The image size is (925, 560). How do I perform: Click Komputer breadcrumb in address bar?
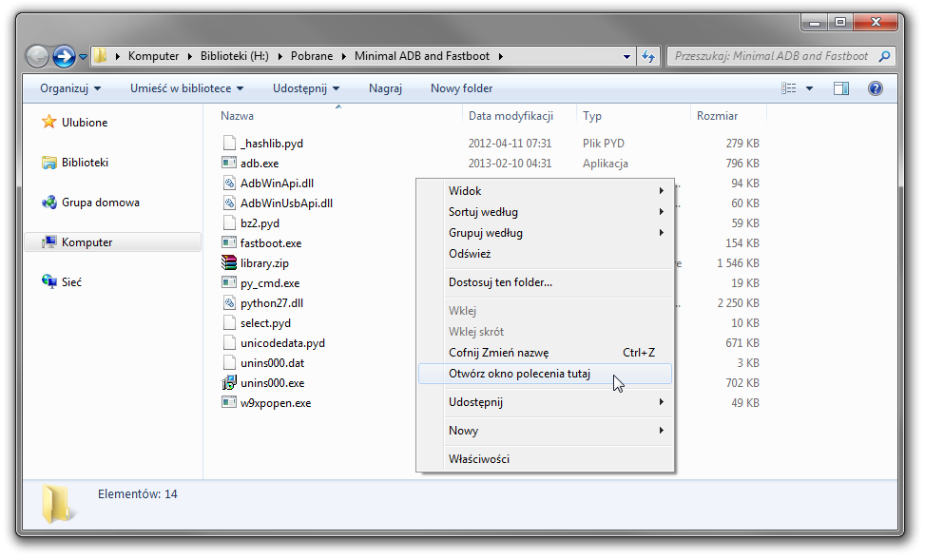point(153,56)
